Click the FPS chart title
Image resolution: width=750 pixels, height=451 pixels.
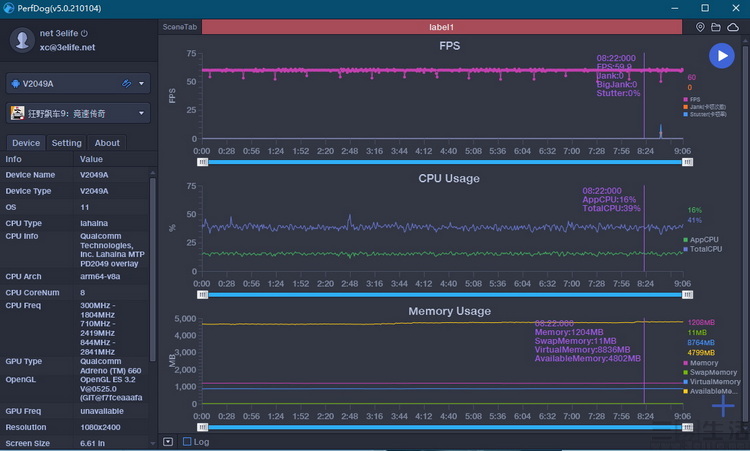(x=450, y=46)
